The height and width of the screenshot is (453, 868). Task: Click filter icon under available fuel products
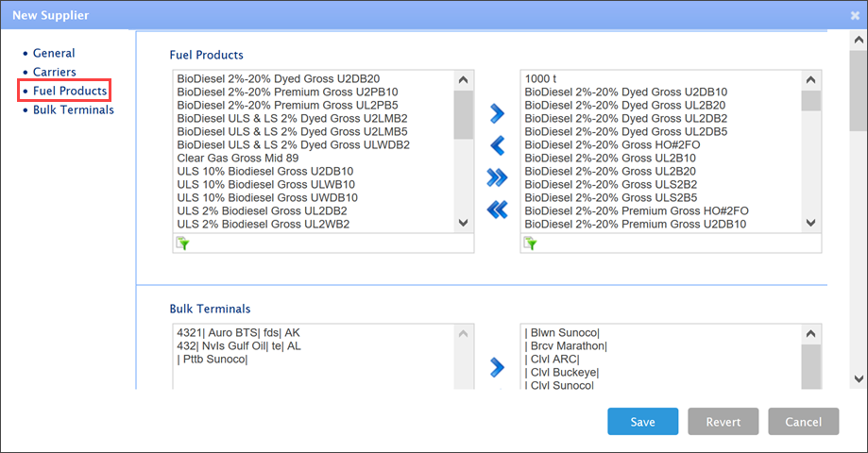click(x=182, y=243)
